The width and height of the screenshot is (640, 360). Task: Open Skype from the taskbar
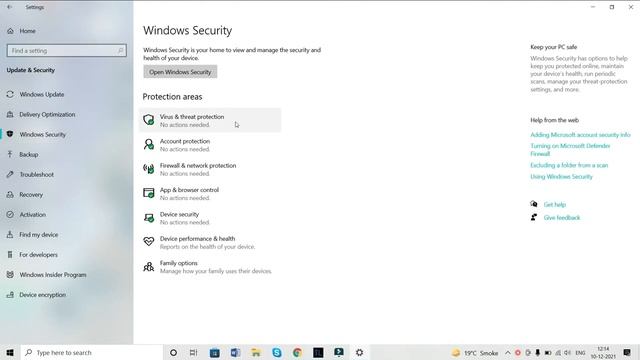(277, 352)
